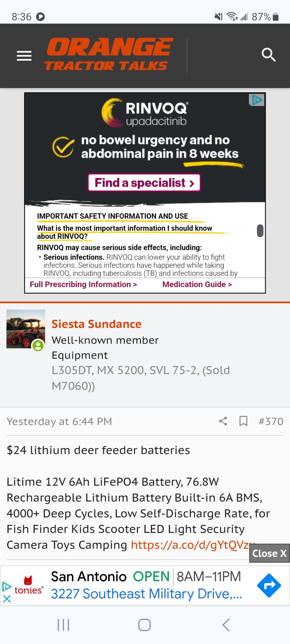Click the Find a specialist button
Viewport: 290px width, 644px height.
point(144,183)
